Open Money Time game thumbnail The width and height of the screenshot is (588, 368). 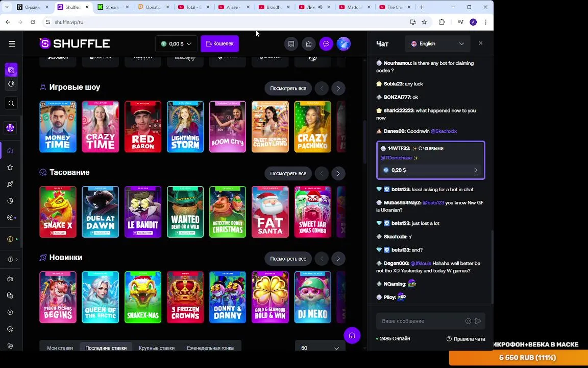click(x=58, y=127)
